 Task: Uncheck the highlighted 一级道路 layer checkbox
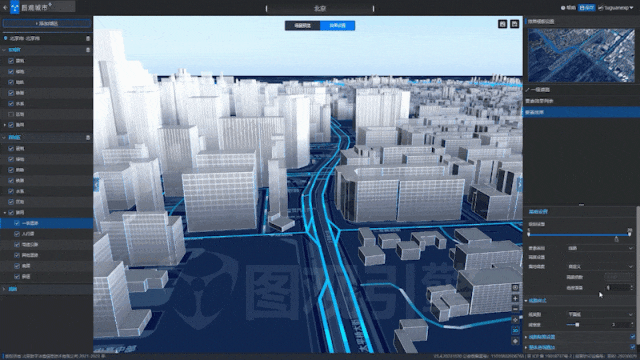pyautogui.click(x=17, y=223)
